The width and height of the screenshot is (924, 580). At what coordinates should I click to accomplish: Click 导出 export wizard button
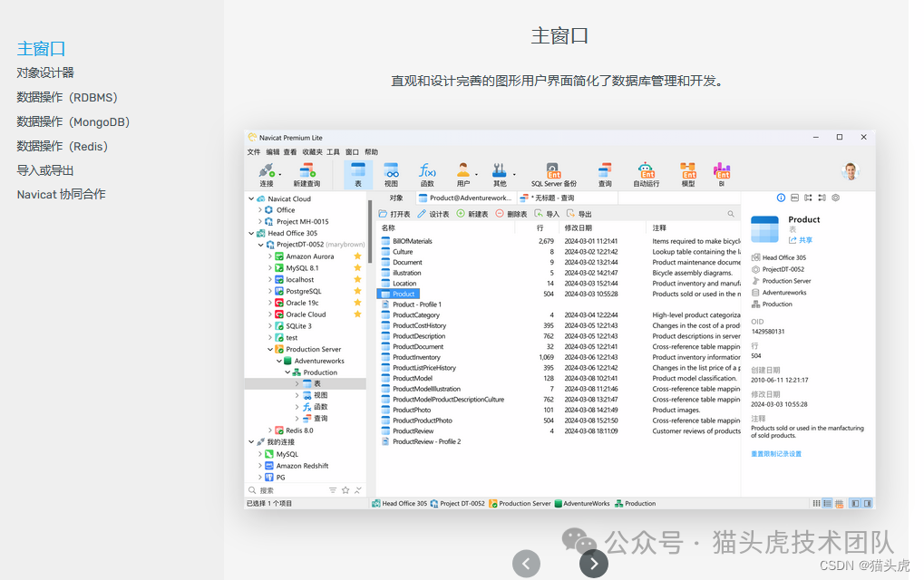coord(579,214)
